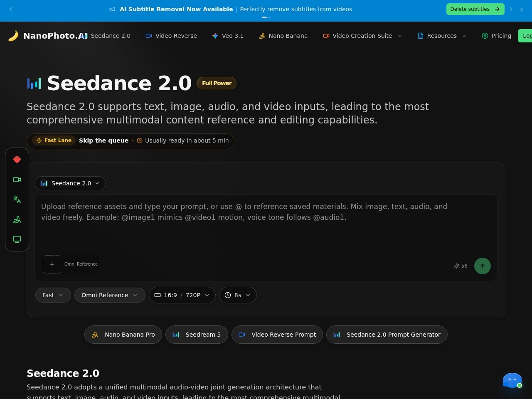Screen dimensions: 532x399
Task: Click the banana icon in the left sidebar
Action: (17, 219)
